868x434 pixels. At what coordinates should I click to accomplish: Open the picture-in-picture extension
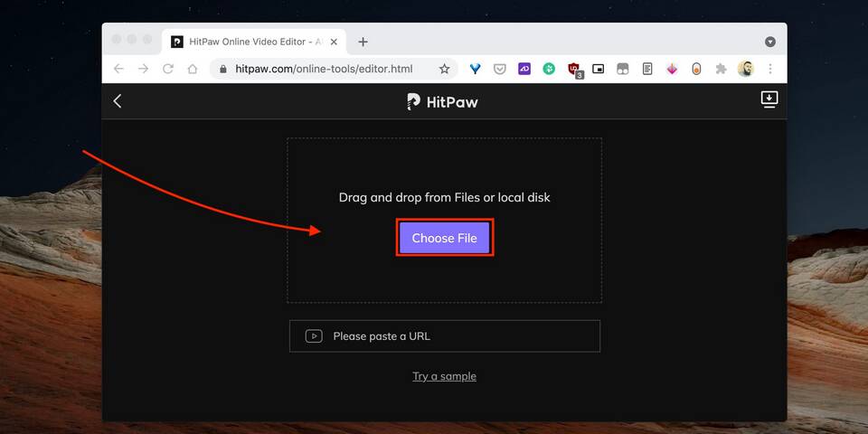tap(598, 69)
